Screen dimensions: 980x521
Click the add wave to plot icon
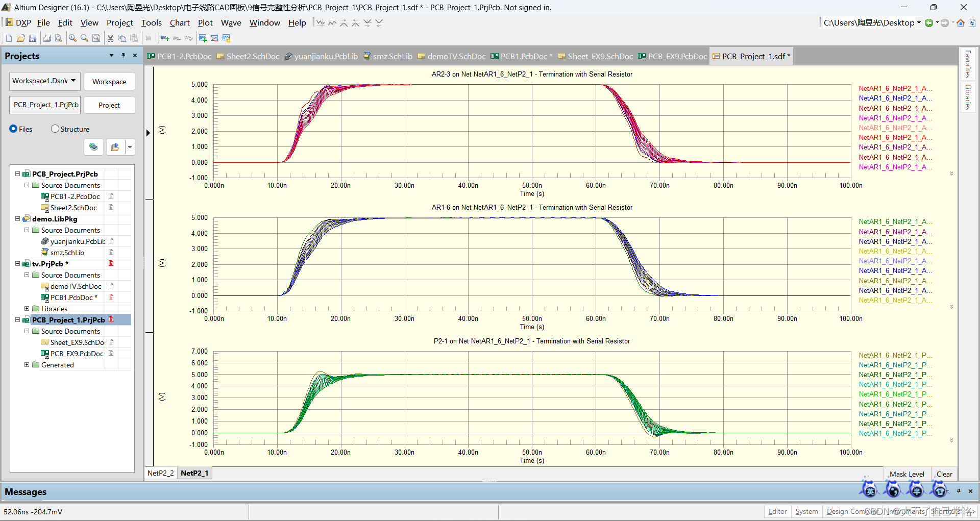165,38
